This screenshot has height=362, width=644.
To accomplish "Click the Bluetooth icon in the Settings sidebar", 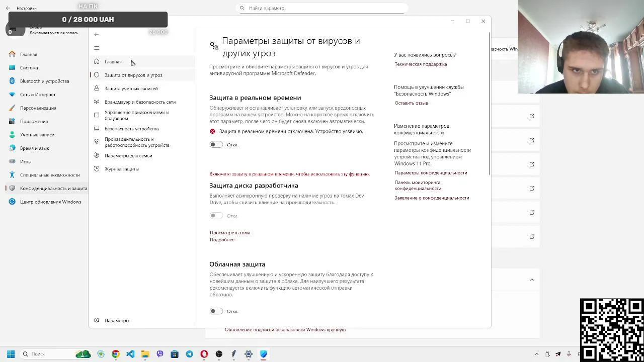I will point(12,81).
